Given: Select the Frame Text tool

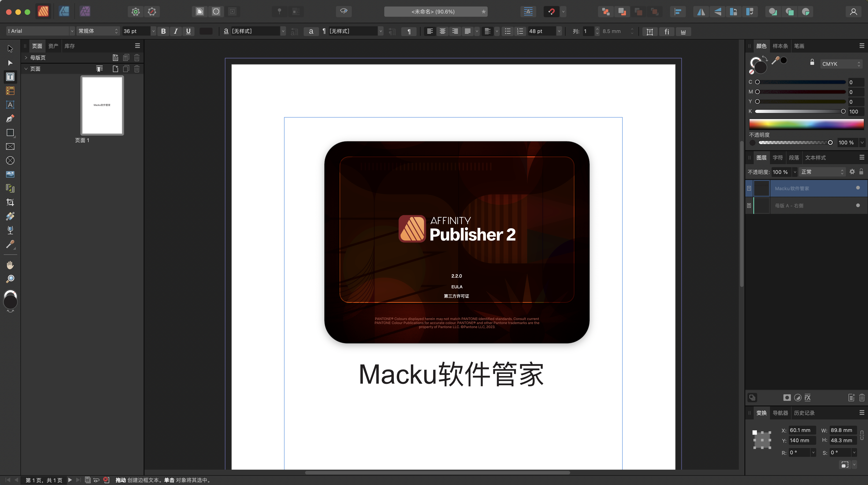Looking at the screenshot, I should 10,77.
